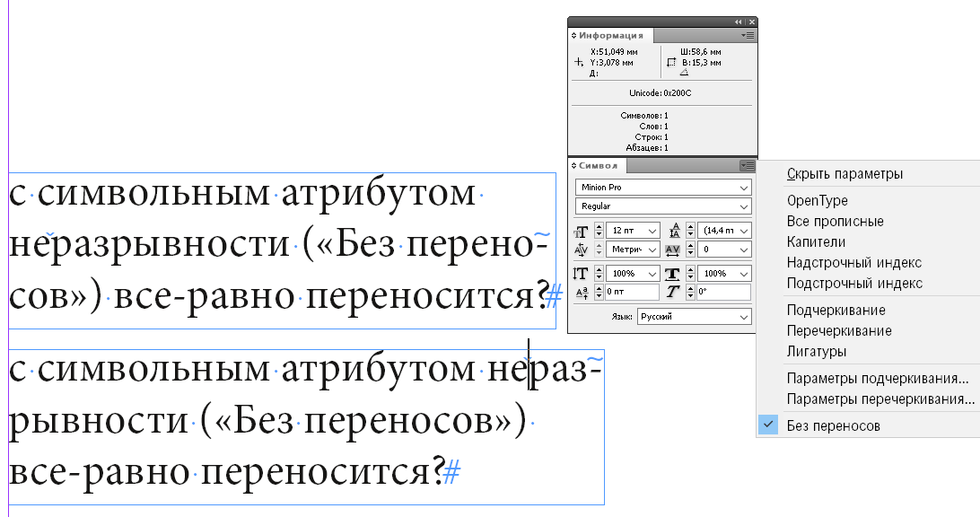Switch to the Символ panel tab

[598, 166]
